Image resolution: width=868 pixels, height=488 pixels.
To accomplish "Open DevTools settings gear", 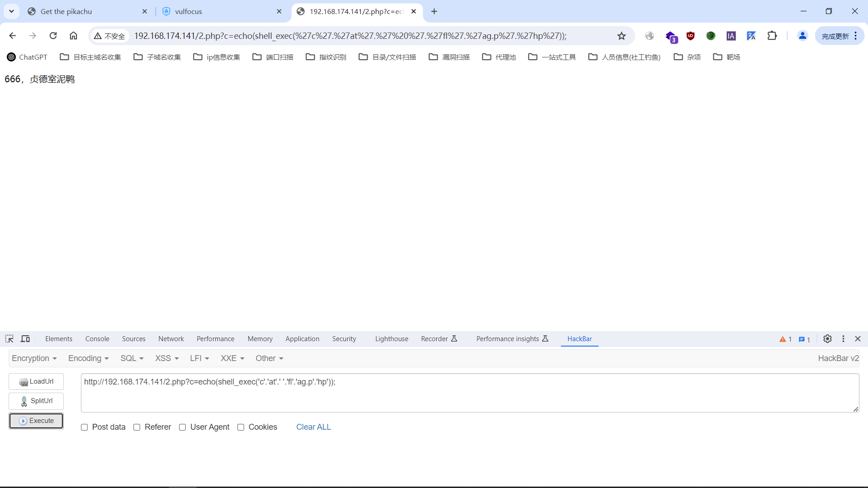I will point(827,339).
